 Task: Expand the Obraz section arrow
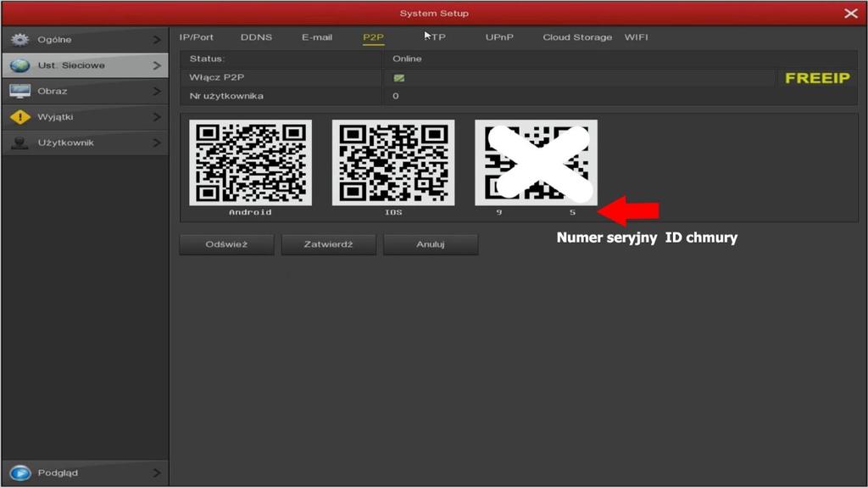tap(157, 91)
